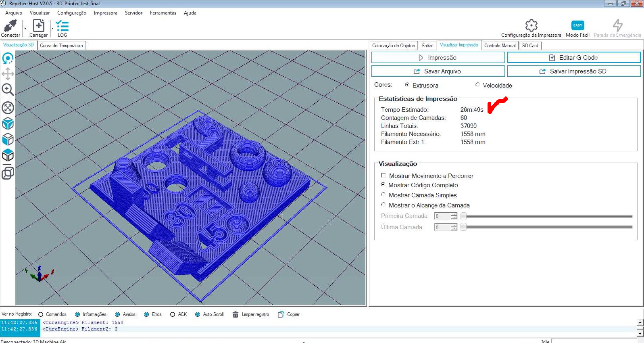Open the Conectar dropdown arrow
Screen dimensions: 644x343
pos(25,29)
